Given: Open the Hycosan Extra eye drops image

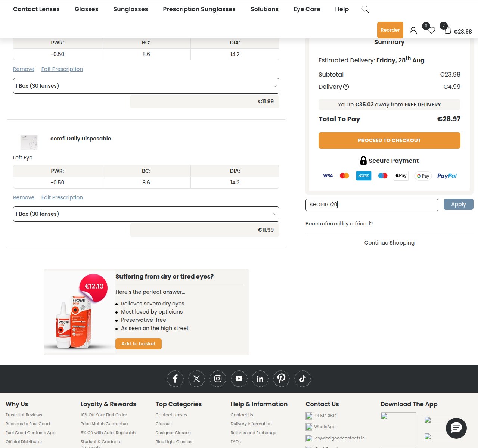Looking at the screenshot, I should [x=80, y=312].
